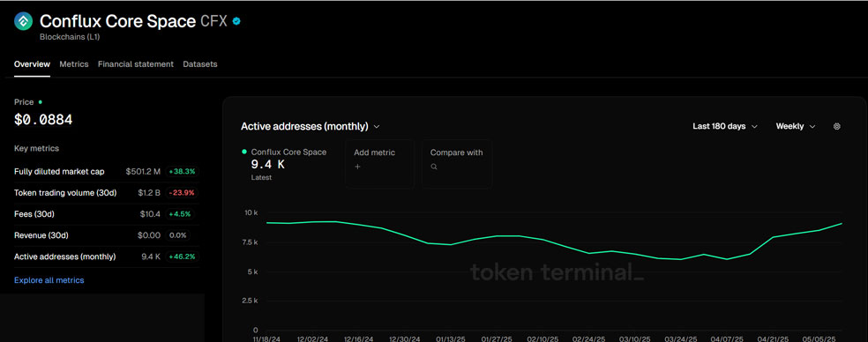The width and height of the screenshot is (868, 342).
Task: Open the Weekly interval dropdown
Action: click(796, 126)
